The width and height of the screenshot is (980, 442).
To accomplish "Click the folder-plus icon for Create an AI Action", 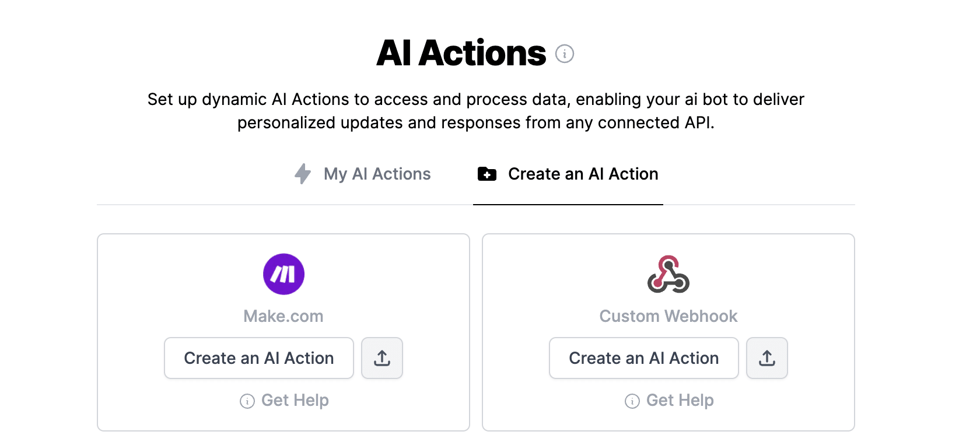I will click(487, 174).
